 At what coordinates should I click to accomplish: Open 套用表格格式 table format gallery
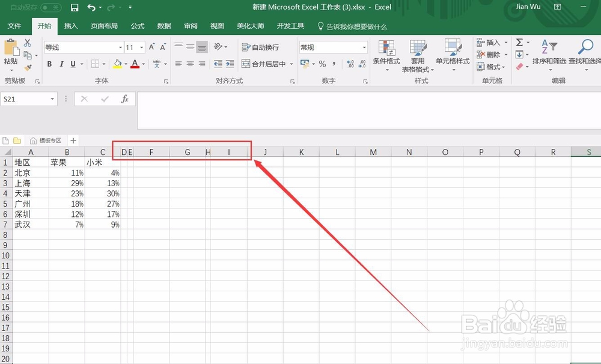[x=418, y=55]
